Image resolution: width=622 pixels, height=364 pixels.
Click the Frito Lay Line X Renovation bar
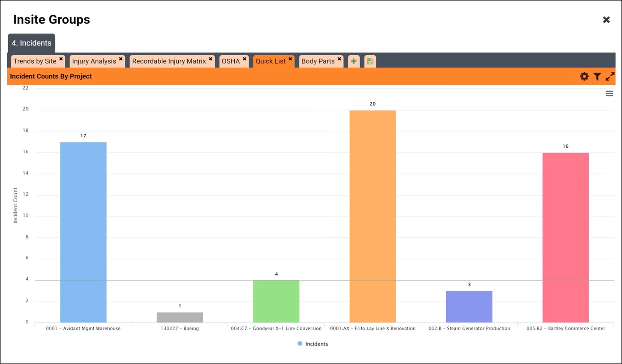point(372,216)
